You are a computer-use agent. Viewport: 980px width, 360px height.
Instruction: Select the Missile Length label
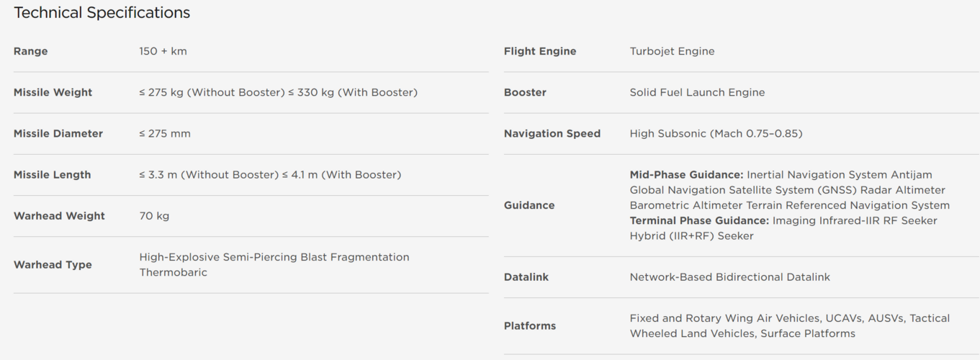coord(53,174)
